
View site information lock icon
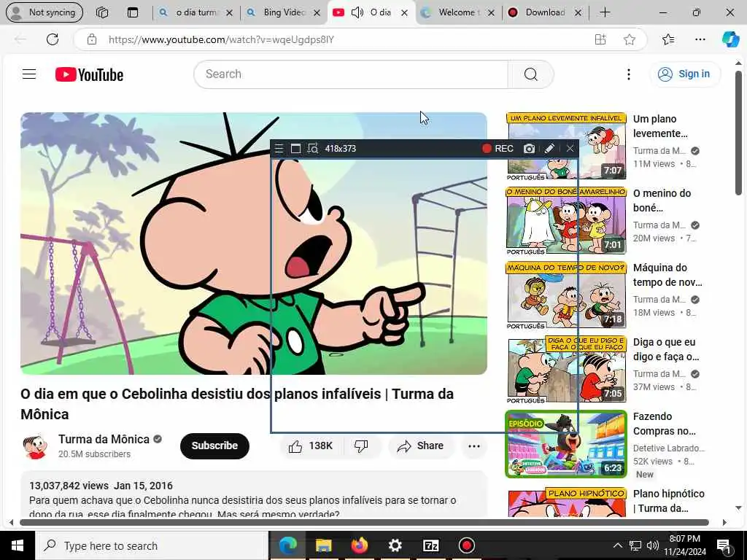(91, 39)
